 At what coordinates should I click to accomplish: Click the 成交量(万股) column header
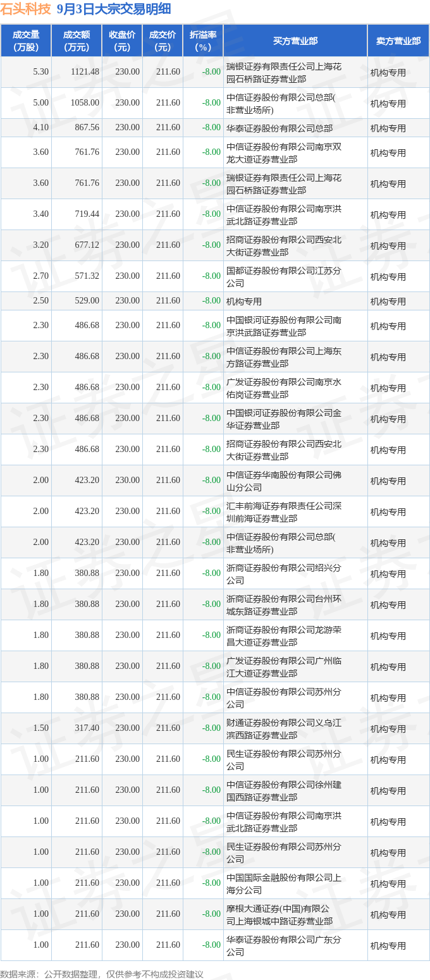point(26,41)
